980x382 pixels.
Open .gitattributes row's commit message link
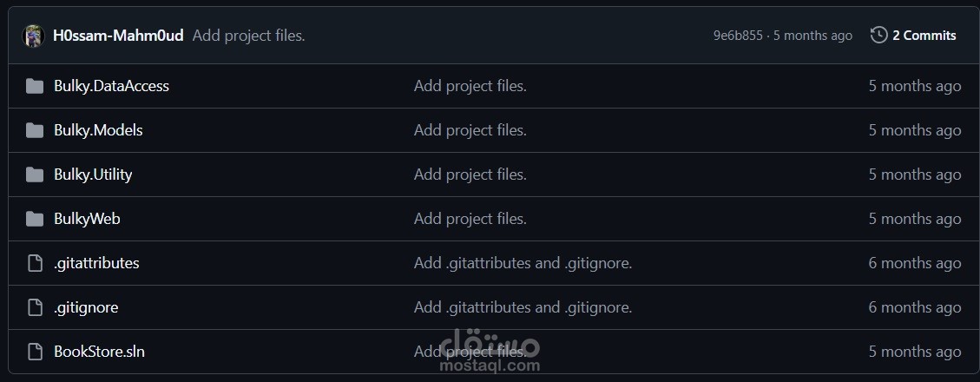click(x=523, y=263)
